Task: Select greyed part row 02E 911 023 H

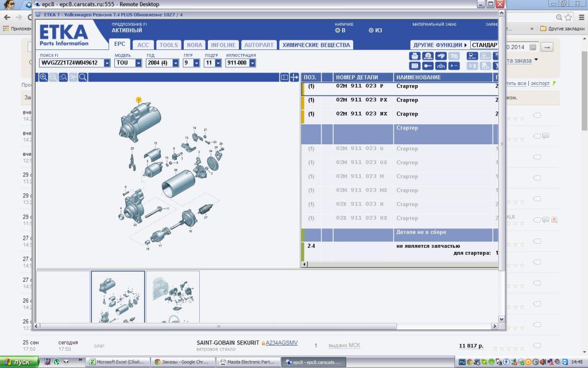Action: 400,207
